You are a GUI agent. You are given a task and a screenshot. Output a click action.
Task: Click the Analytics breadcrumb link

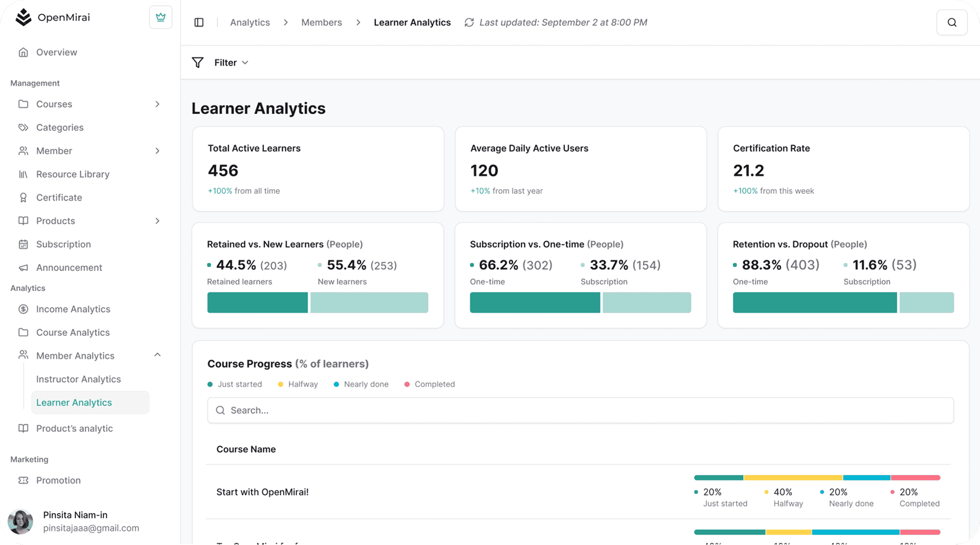[250, 23]
